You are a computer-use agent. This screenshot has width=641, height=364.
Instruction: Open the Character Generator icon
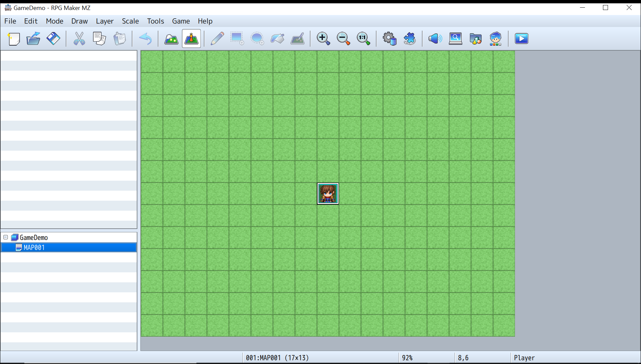[496, 39]
